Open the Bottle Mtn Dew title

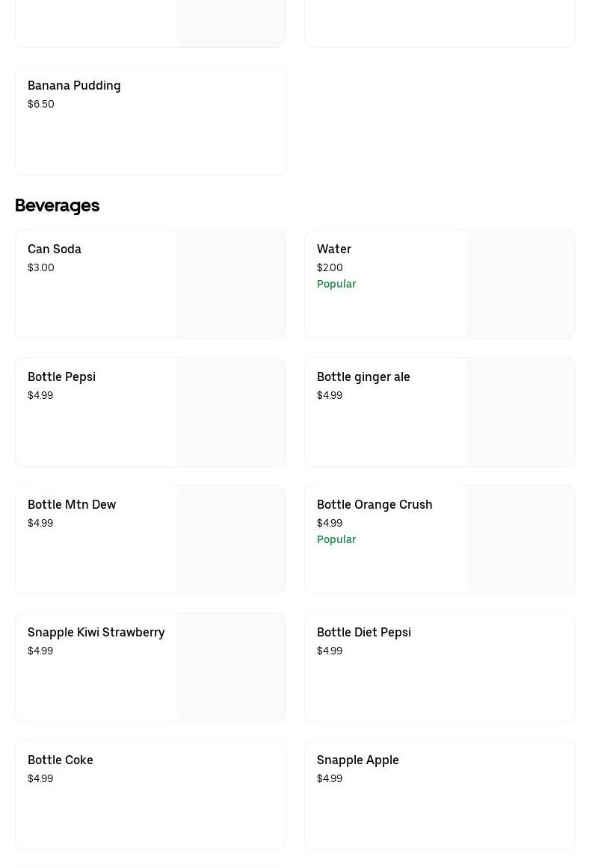pyautogui.click(x=72, y=505)
